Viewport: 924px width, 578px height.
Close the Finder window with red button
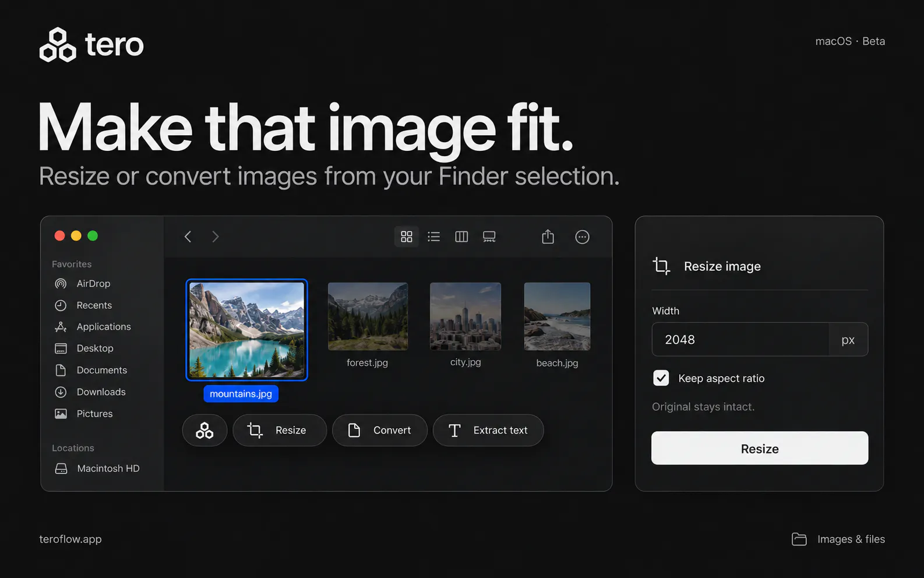point(59,235)
